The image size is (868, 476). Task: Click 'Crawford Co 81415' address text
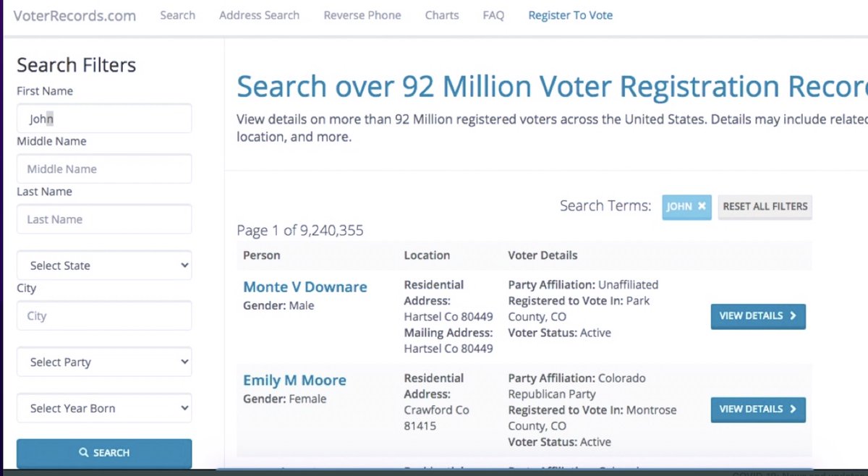(437, 418)
